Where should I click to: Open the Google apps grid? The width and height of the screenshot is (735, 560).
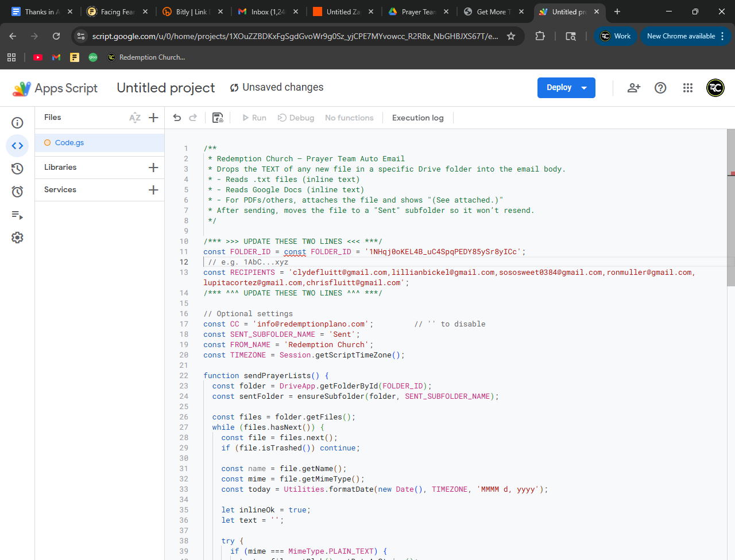click(688, 88)
